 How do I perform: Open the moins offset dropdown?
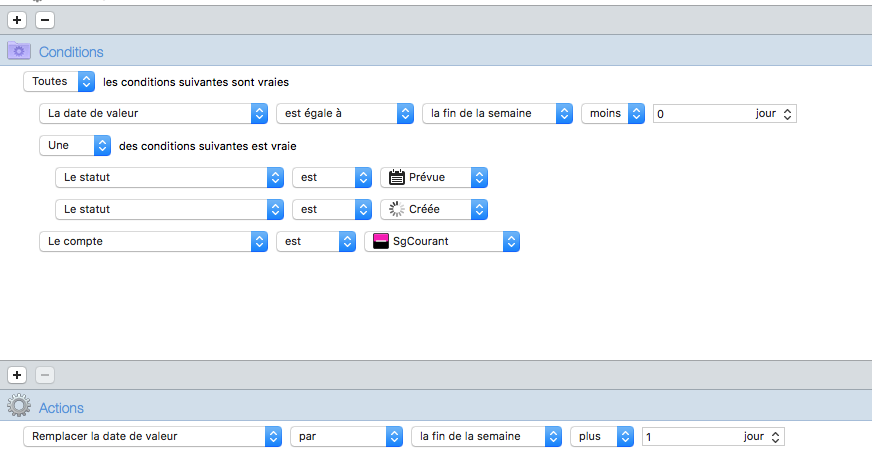coord(613,113)
